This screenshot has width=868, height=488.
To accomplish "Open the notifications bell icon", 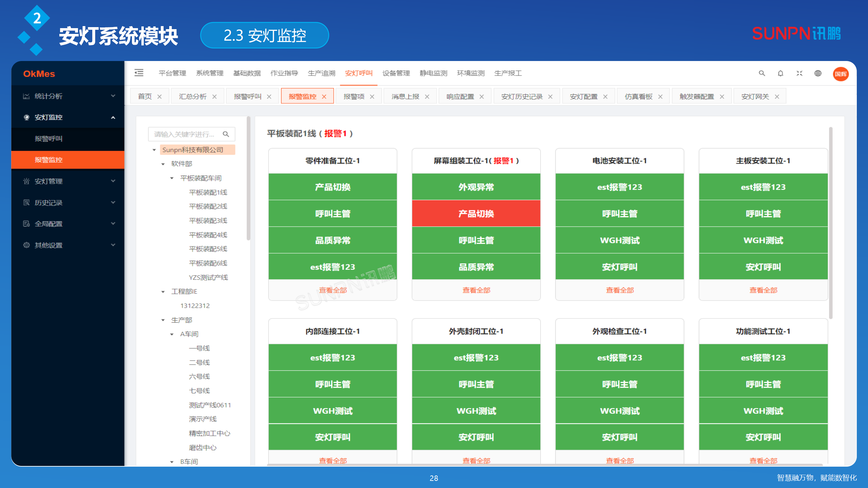I will (x=780, y=73).
